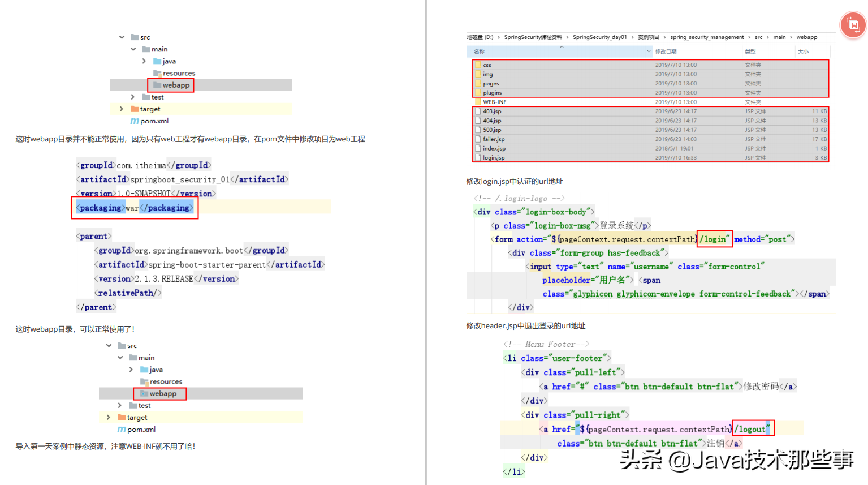
Task: Click the login.jsp file name in explorer
Action: (494, 158)
